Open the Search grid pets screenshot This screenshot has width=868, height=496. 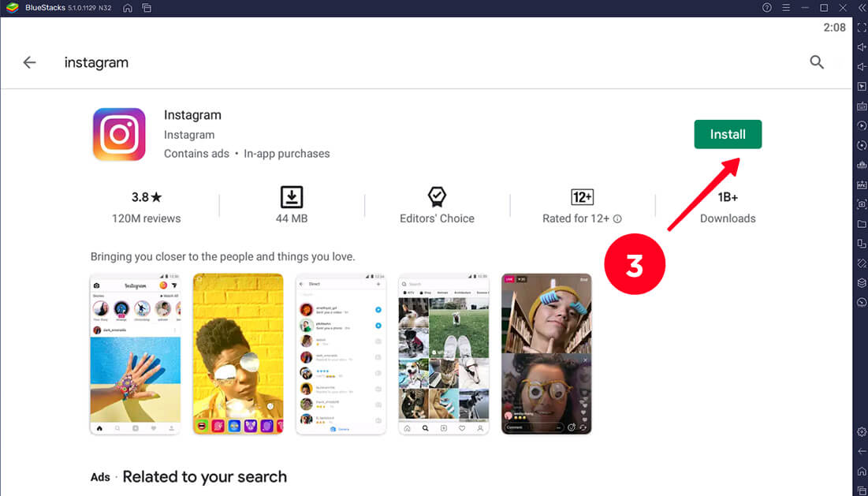click(x=444, y=353)
